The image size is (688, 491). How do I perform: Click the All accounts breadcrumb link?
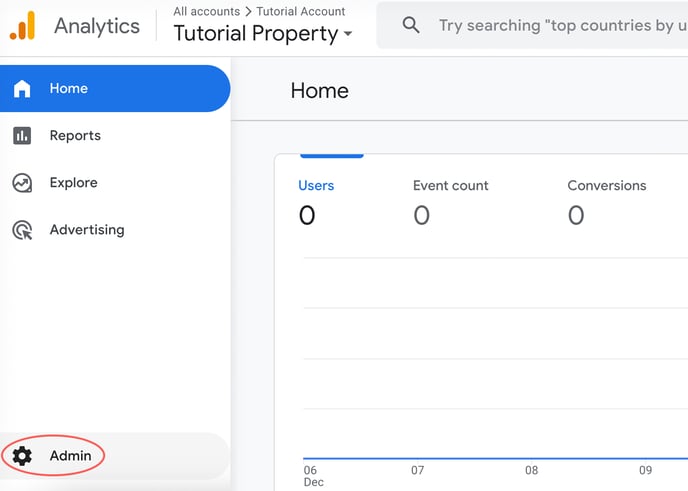[x=207, y=11]
